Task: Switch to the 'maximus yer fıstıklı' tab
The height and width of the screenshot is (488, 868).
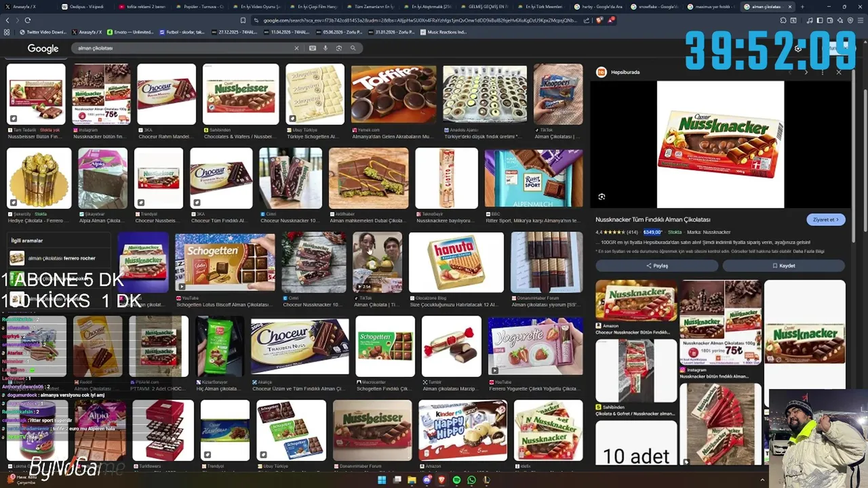Action: [712, 7]
